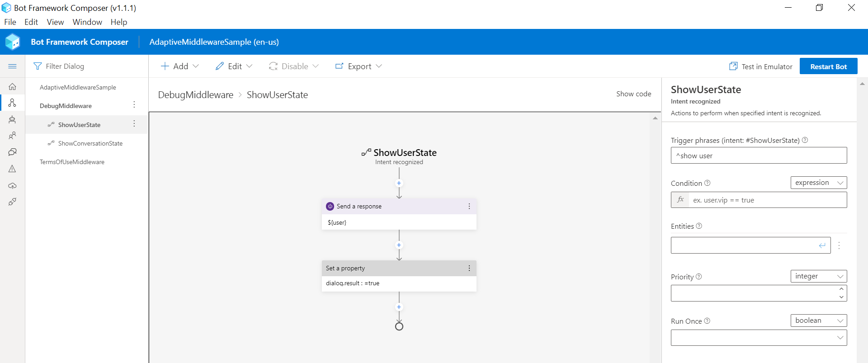Click Condition help icon
Viewport: 868px width, 363px height.
pos(708,183)
